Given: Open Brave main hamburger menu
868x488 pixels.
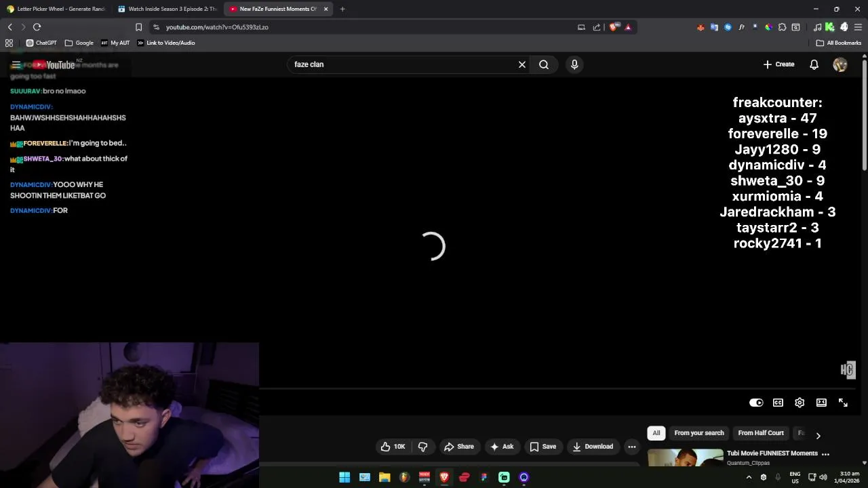Looking at the screenshot, I should point(858,27).
